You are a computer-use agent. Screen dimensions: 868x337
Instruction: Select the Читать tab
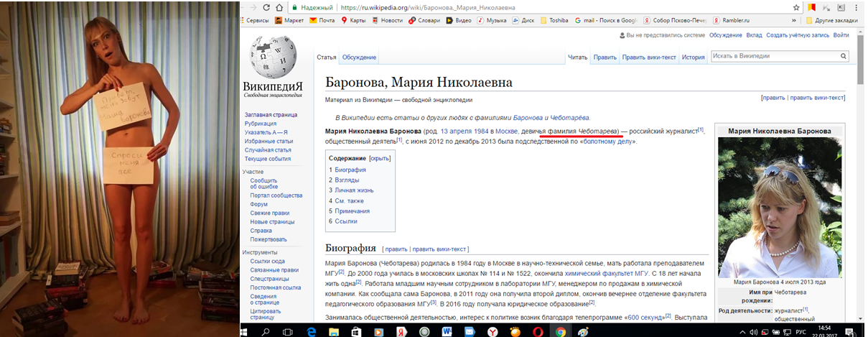(x=577, y=57)
